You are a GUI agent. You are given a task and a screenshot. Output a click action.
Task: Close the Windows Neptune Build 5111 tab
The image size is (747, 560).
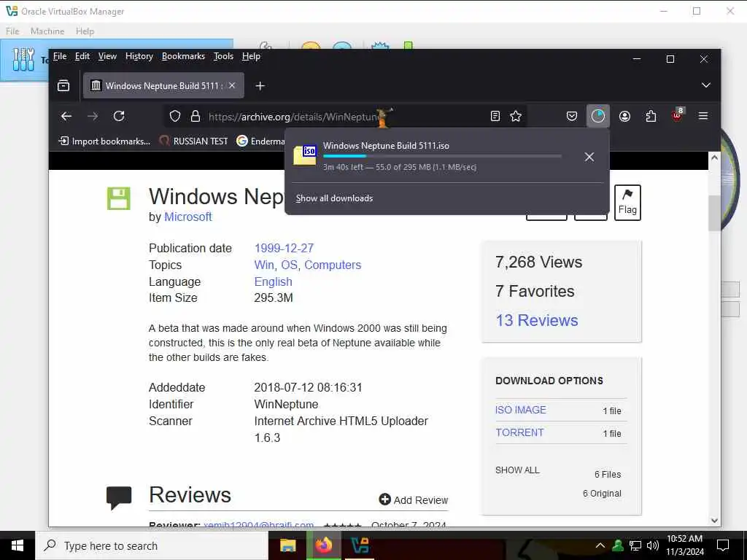(x=232, y=86)
